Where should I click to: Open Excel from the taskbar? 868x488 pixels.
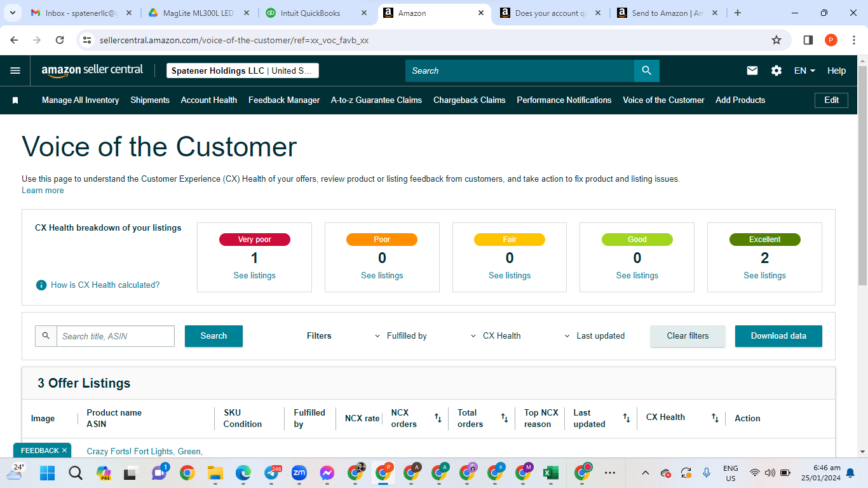click(550, 473)
